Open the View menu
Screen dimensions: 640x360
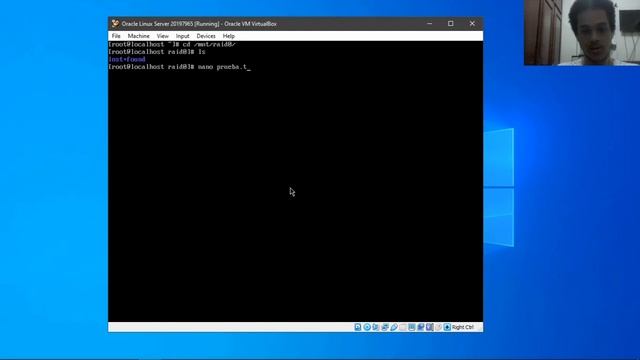click(162, 36)
